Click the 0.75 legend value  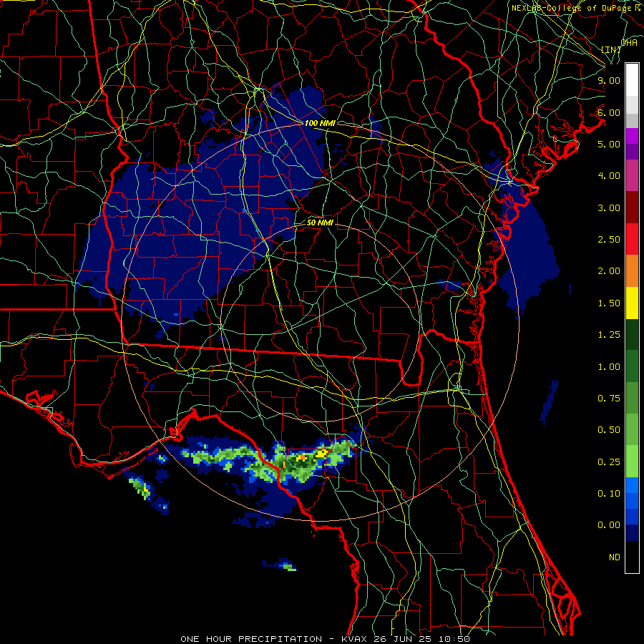pos(609,399)
